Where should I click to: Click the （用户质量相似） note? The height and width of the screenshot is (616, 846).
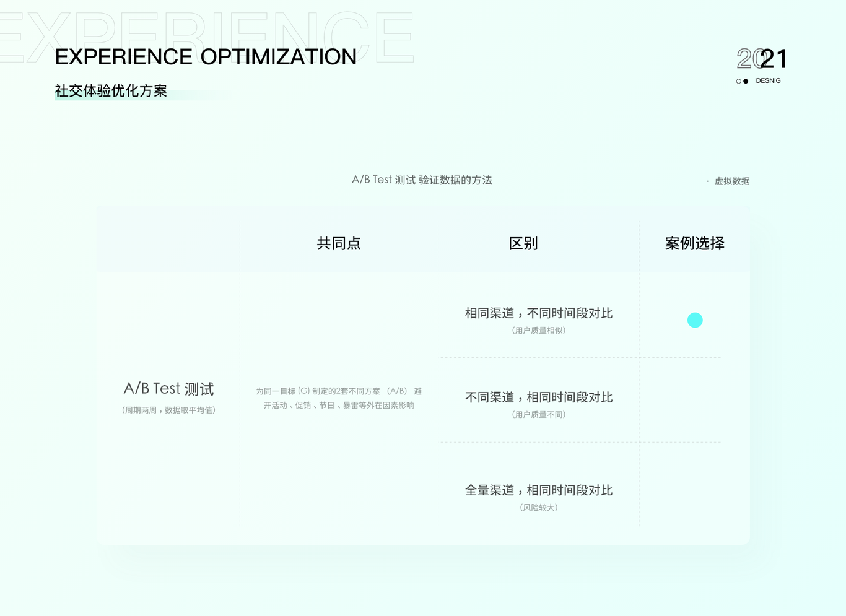point(539,331)
